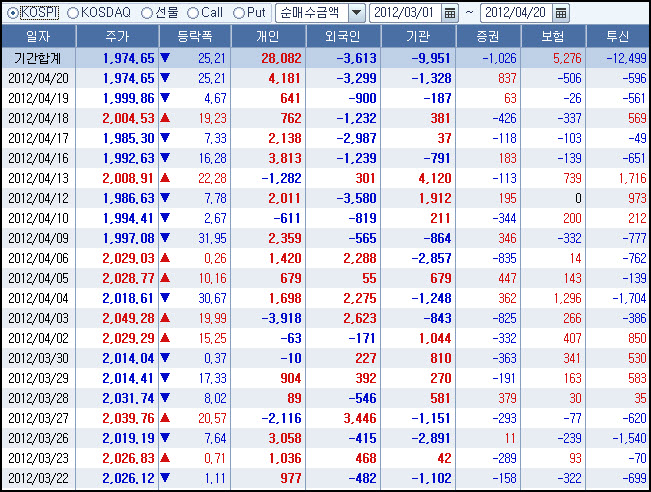Select the 2012/04/18 date row
The width and height of the screenshot is (651, 492).
pos(325,118)
